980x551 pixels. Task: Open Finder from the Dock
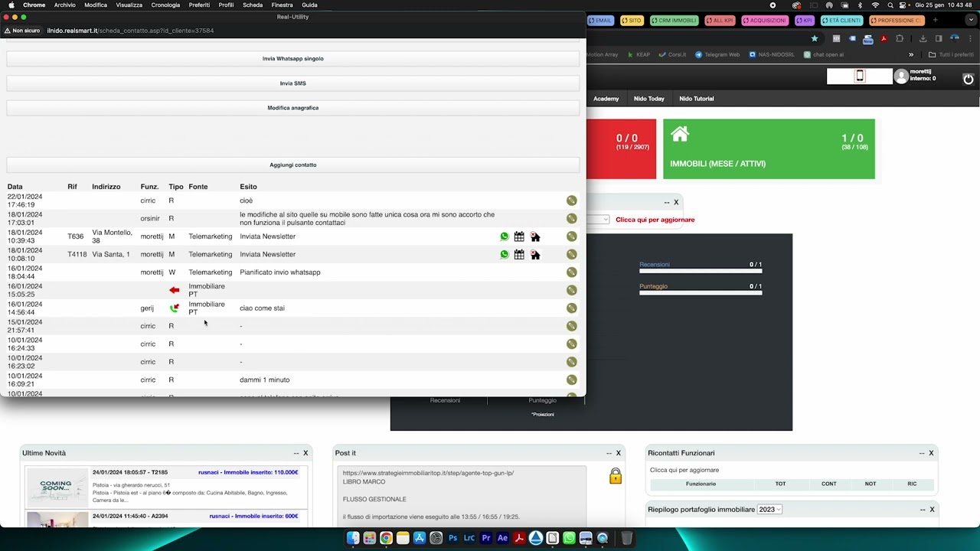353,538
